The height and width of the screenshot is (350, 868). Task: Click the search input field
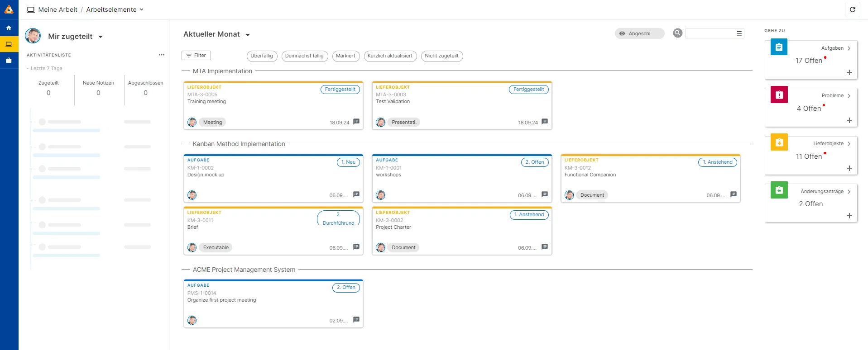click(710, 33)
